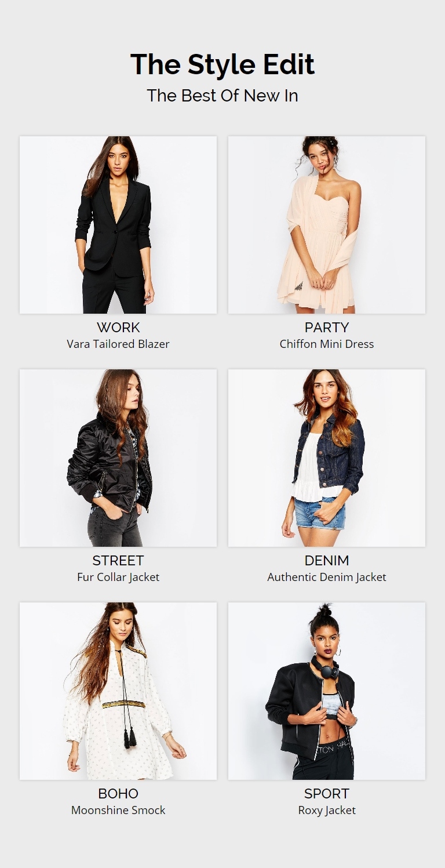Viewport: 445px width, 868px height.
Task: Select the DENIM category heading
Action: point(327,561)
